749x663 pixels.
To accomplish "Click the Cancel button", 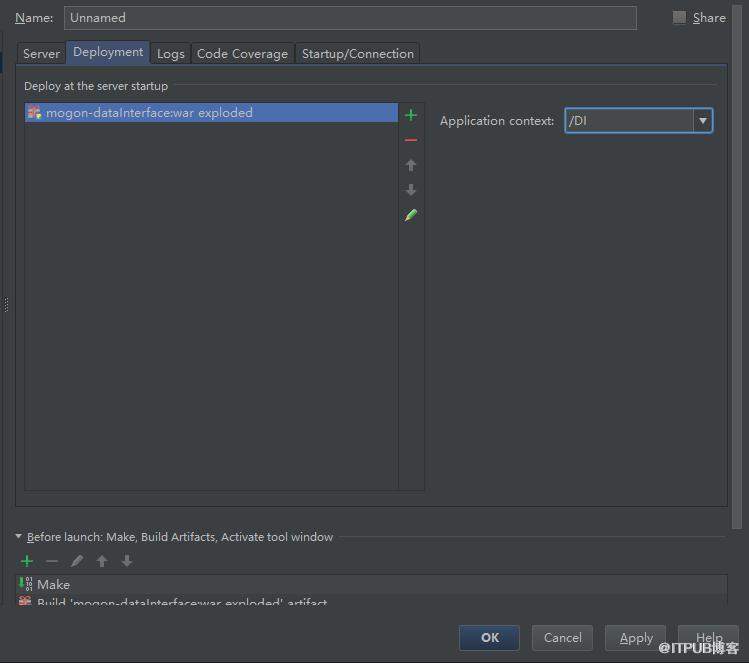I will coord(562,638).
